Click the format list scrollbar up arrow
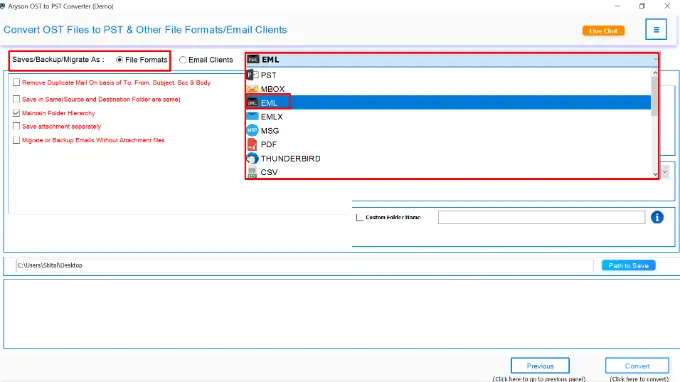 [x=655, y=73]
